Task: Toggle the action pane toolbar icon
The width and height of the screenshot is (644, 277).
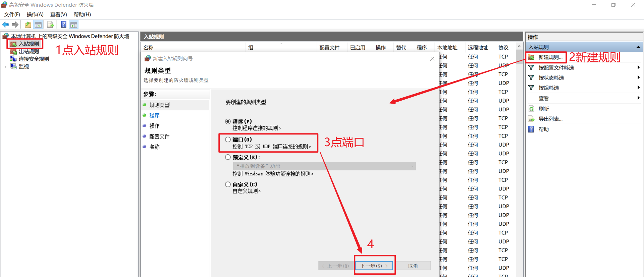Action: click(x=74, y=24)
